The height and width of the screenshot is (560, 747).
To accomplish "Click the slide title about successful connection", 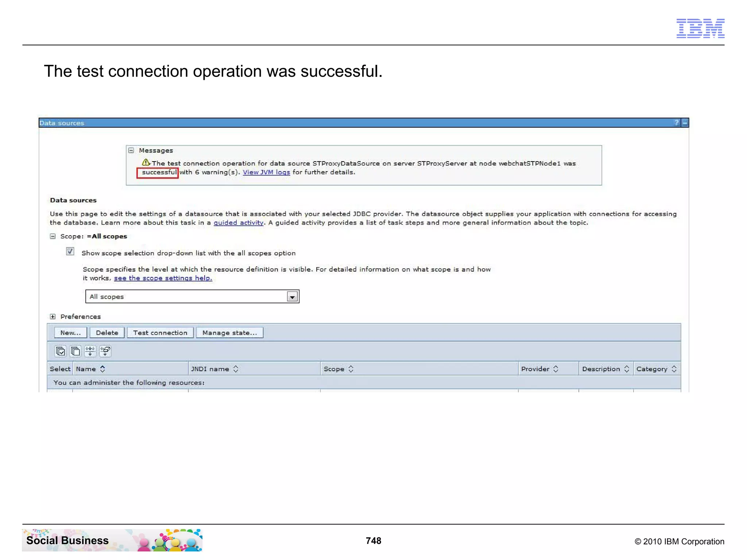I will pos(213,71).
